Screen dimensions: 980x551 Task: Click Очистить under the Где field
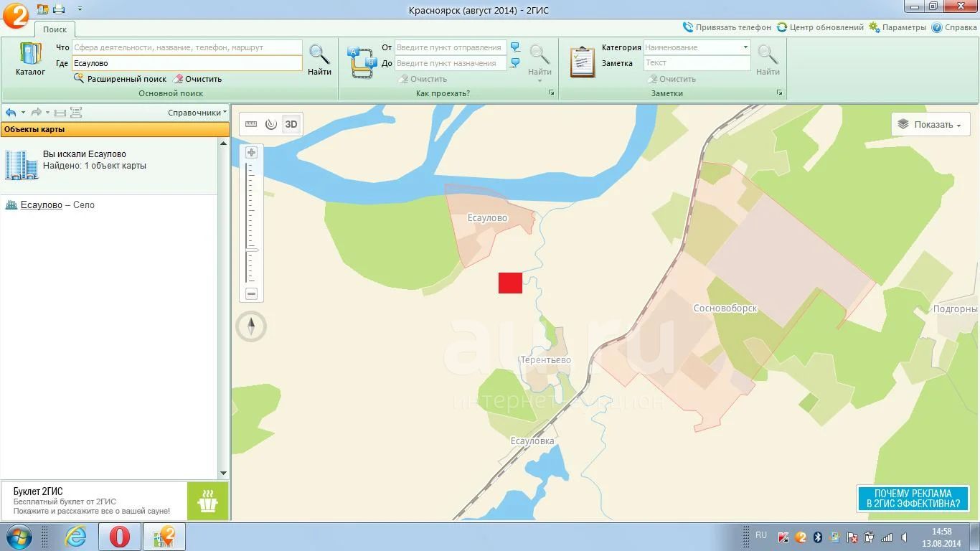(197, 79)
